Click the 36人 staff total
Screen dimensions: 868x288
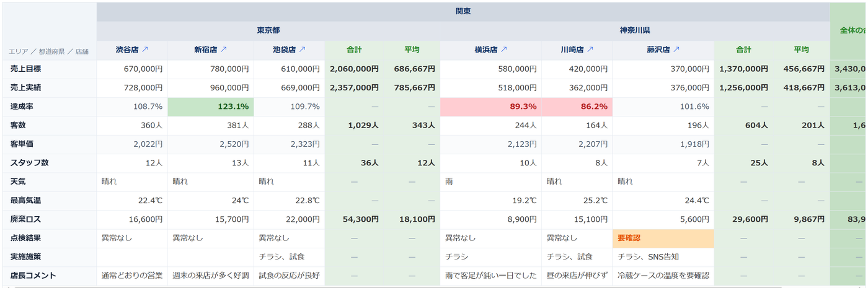(354, 163)
